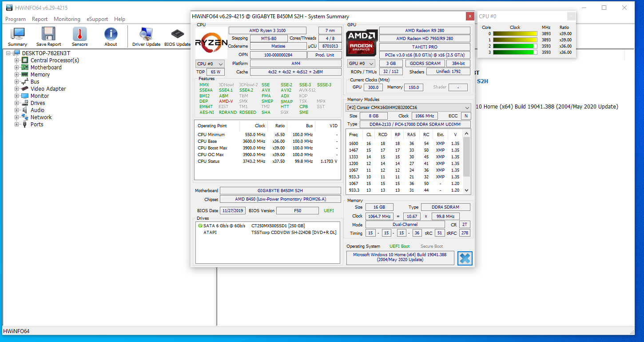Open the Report menu

(x=40, y=19)
